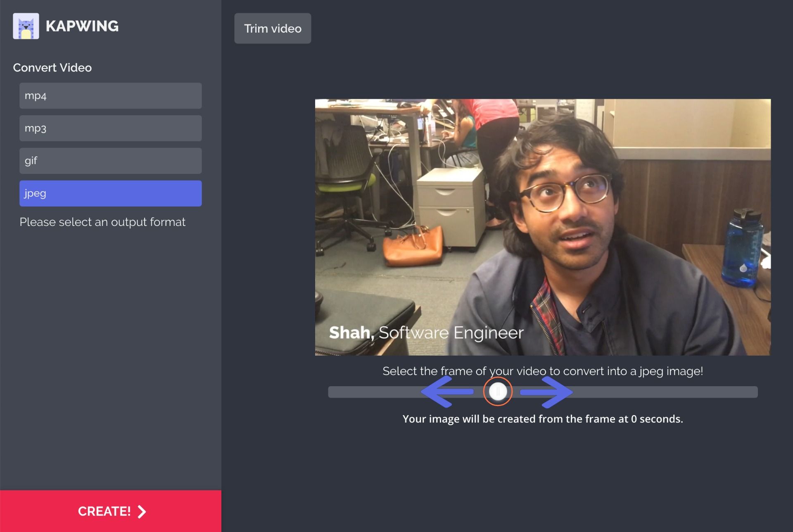793x532 pixels.
Task: Click the KAPWING wordmark text
Action: (82, 26)
